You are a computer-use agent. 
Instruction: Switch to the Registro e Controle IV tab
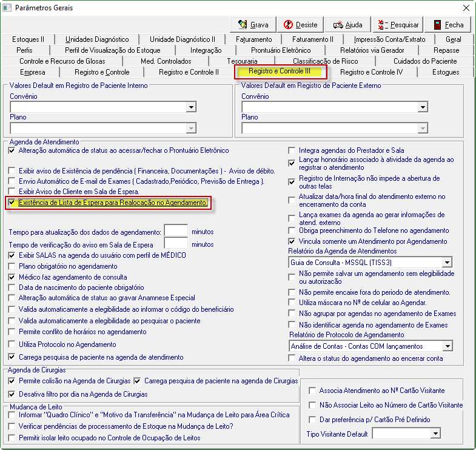coord(371,72)
